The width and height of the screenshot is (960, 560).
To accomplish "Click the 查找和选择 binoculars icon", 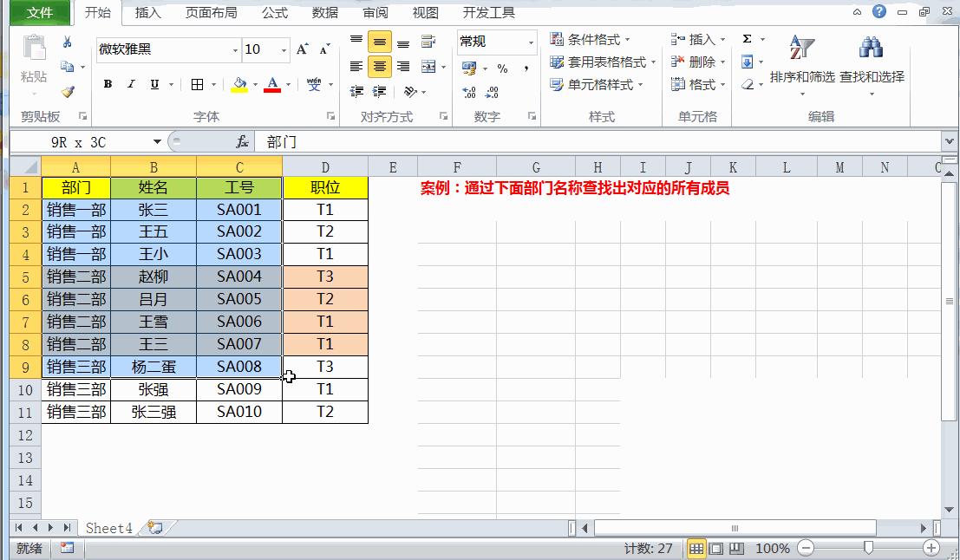I will [871, 45].
